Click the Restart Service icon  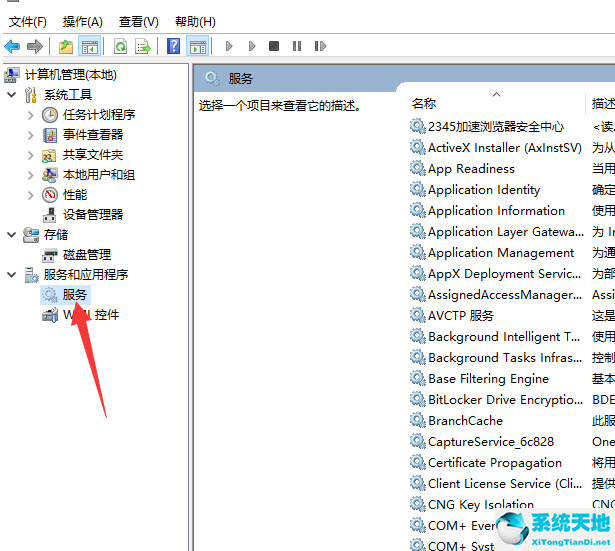[x=320, y=46]
